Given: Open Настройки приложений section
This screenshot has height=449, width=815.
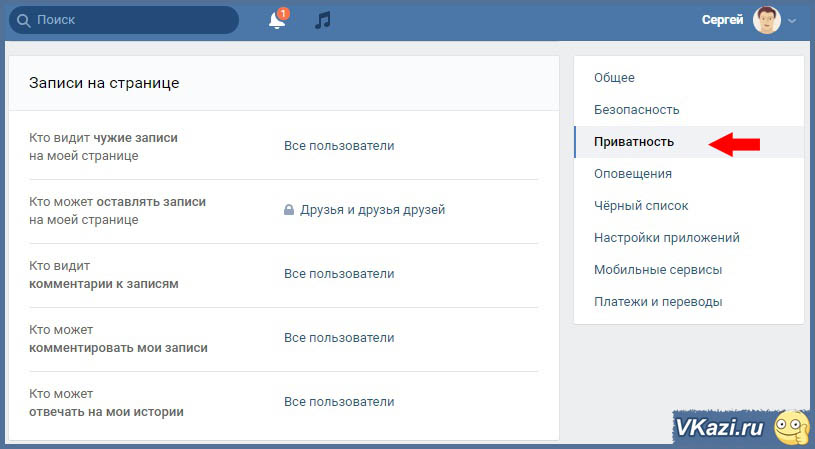Looking at the screenshot, I should (666, 238).
